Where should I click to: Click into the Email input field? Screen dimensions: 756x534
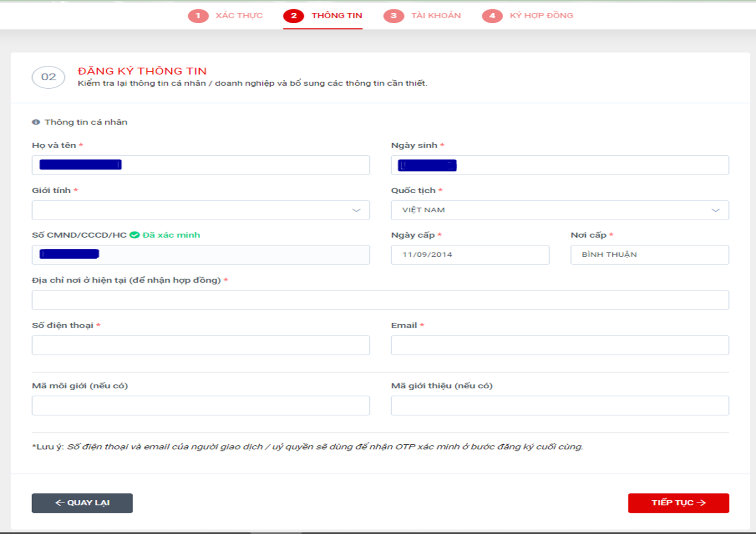[x=560, y=345]
